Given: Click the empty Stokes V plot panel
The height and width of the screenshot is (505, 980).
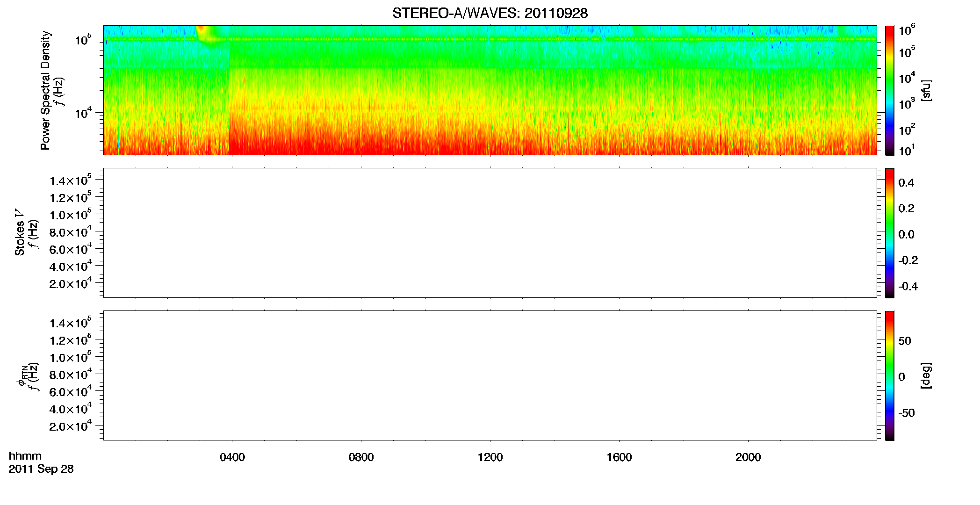Looking at the screenshot, I should pyautogui.click(x=490, y=233).
